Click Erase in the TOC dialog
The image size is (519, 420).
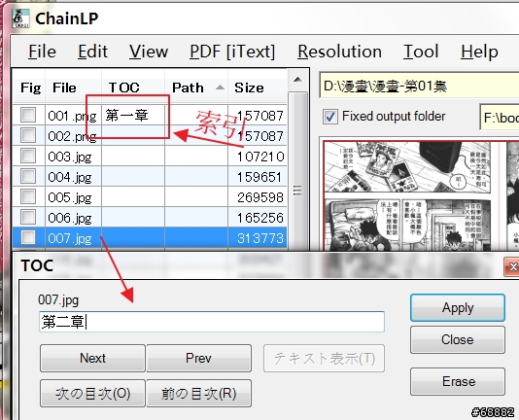458,381
